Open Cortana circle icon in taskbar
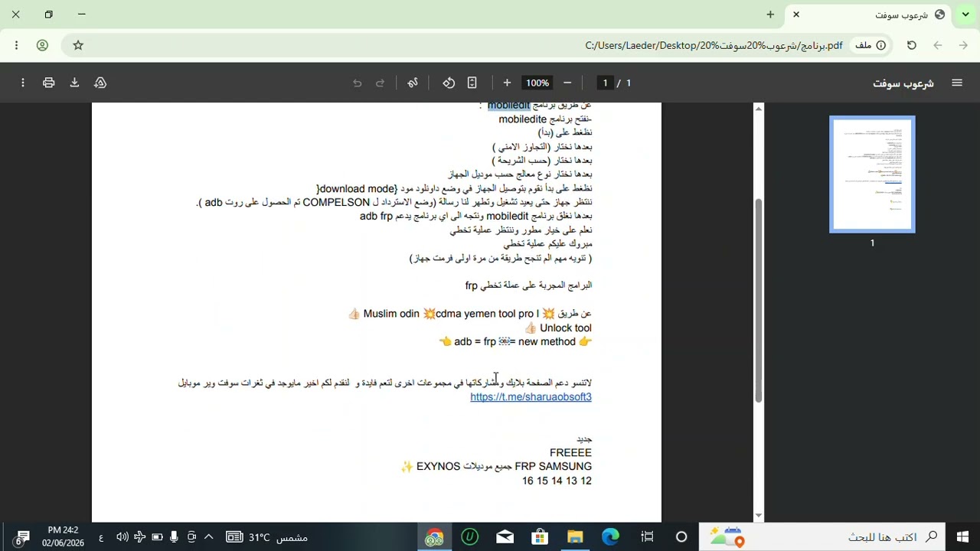Screen dimensions: 980x551 681,537
